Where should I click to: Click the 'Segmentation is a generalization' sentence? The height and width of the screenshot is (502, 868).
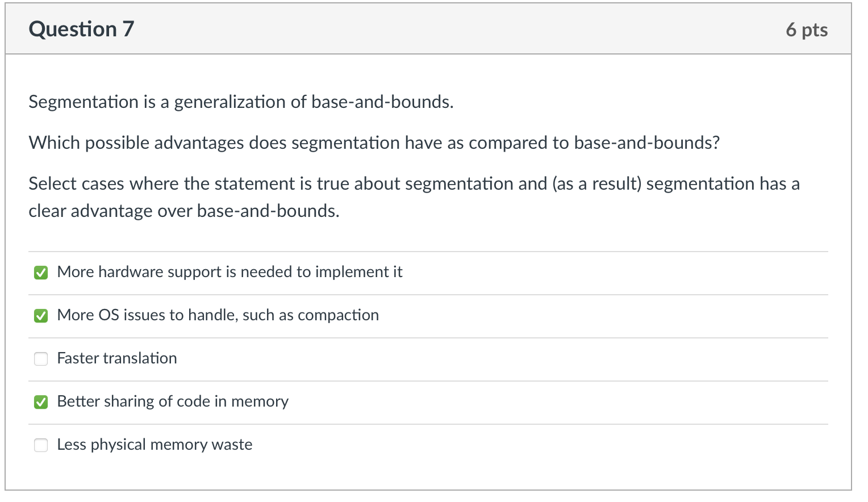coord(241,102)
